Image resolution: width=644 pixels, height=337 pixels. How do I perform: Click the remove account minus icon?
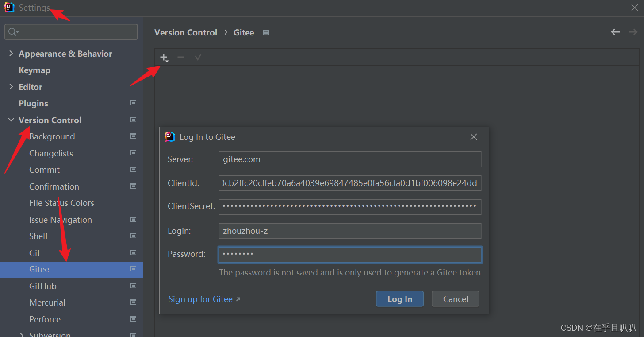(181, 58)
